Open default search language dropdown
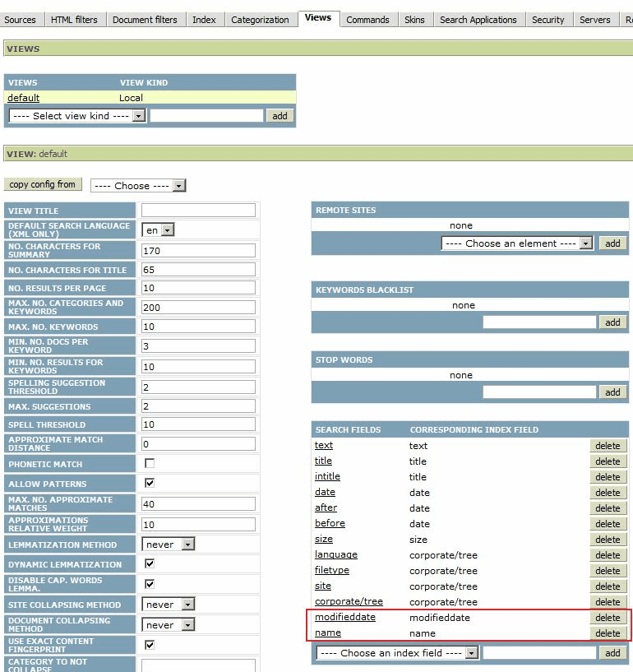This screenshot has height=672, width=633. (x=158, y=230)
